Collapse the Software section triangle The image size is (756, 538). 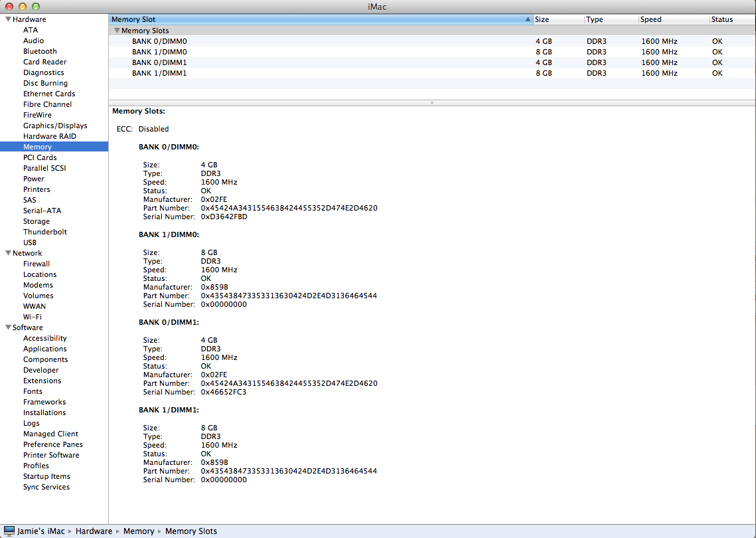8,327
